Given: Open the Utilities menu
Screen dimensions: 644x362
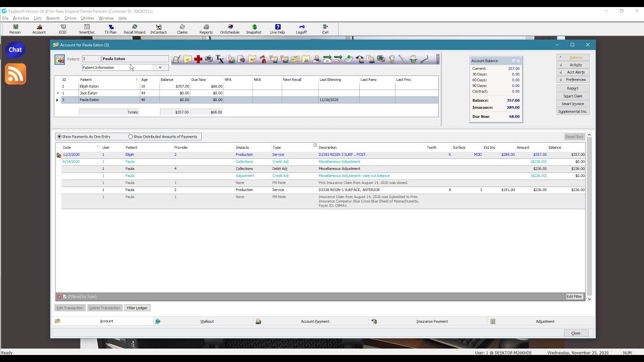Looking at the screenshot, I should point(88,18).
